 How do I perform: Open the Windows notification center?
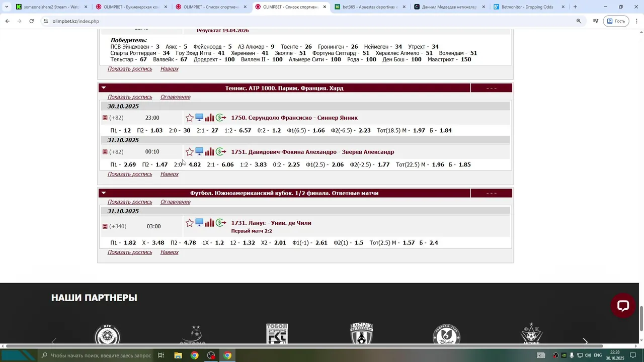click(x=633, y=355)
